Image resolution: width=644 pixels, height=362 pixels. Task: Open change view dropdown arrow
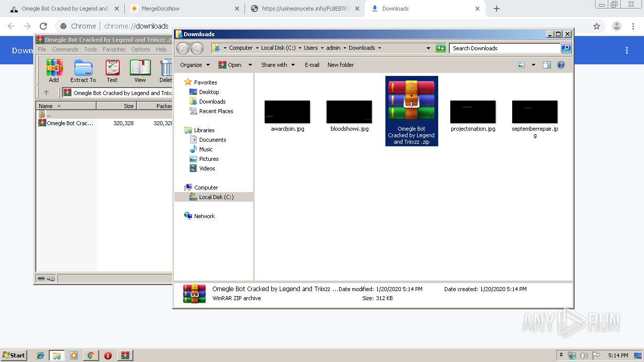click(533, 65)
